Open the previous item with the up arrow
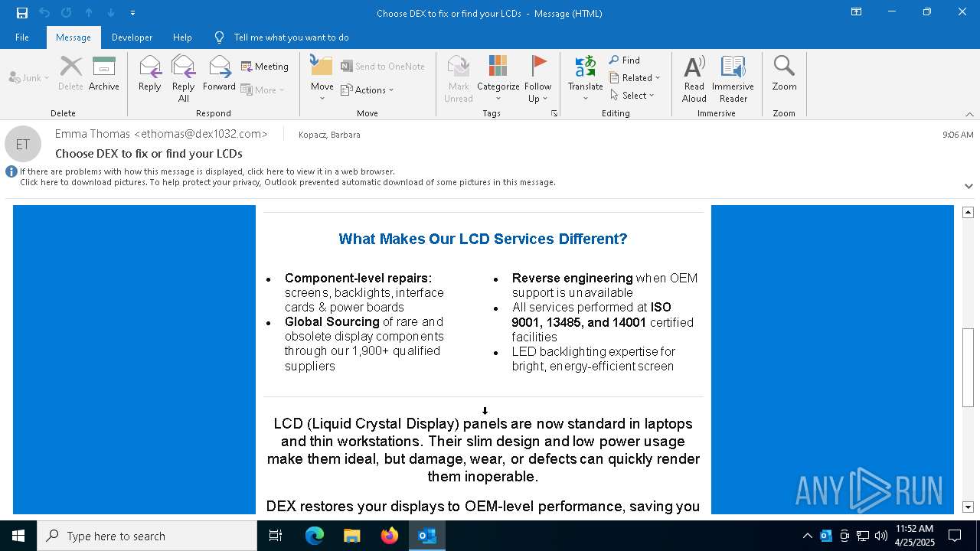Screen dimensions: 980x551 (89, 13)
